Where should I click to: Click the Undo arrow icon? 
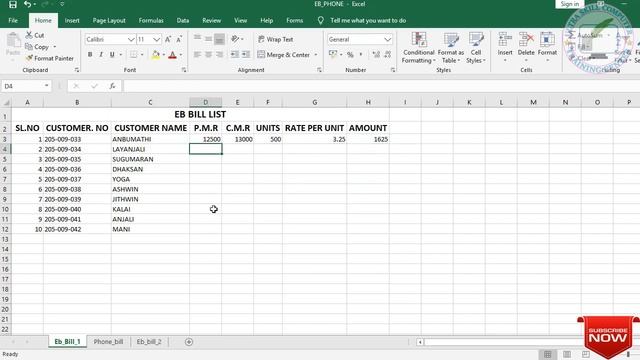coord(27,4)
